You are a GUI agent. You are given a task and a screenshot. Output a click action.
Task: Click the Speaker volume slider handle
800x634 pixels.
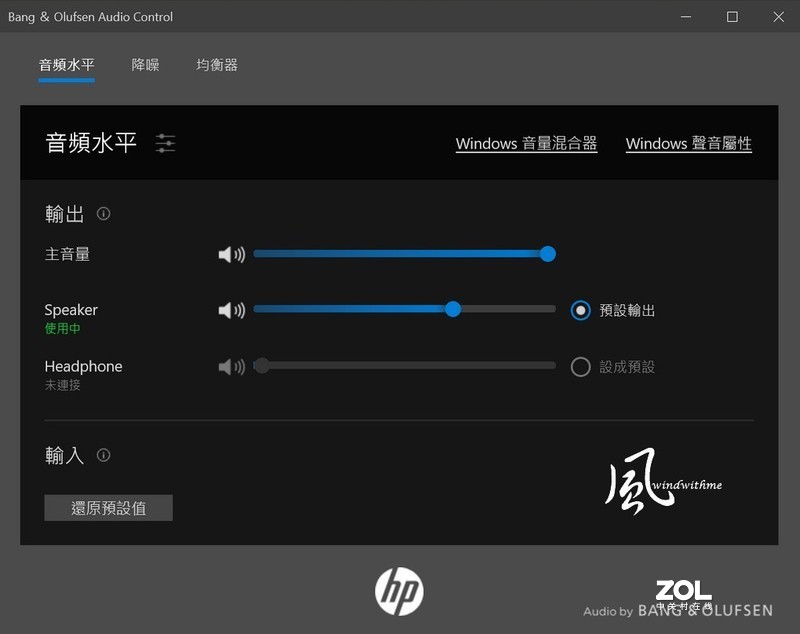coord(453,310)
